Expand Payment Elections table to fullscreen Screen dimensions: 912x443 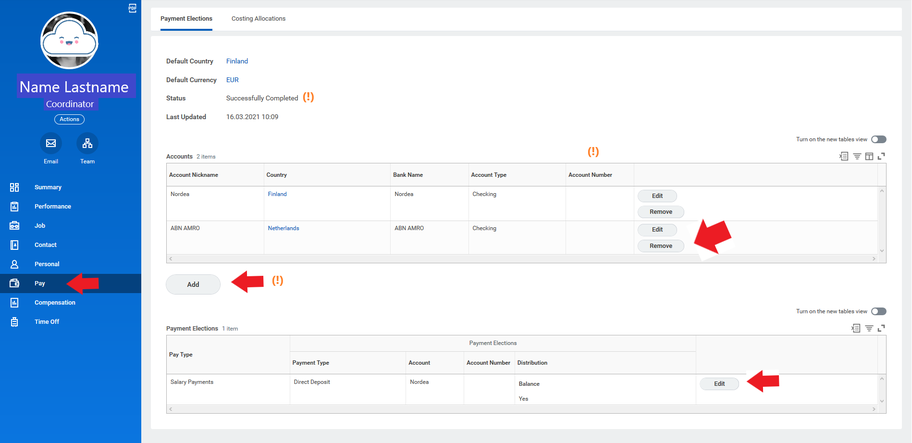881,328
